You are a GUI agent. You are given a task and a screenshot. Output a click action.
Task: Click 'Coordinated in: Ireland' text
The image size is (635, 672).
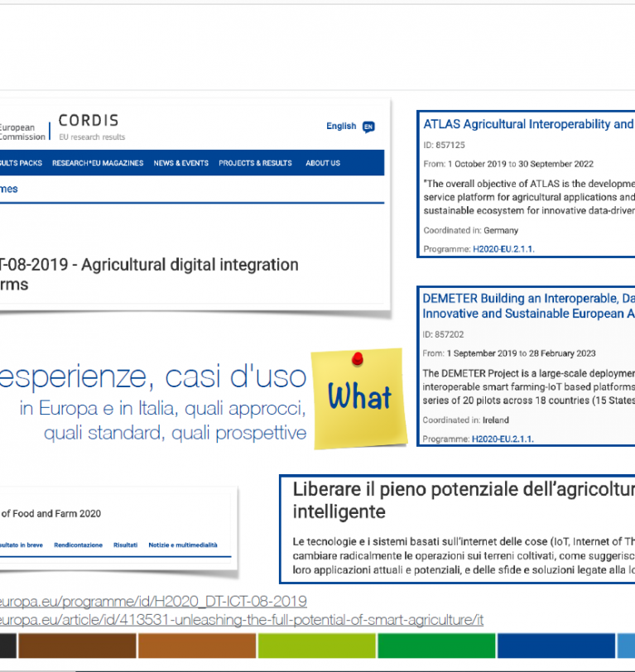465,420
